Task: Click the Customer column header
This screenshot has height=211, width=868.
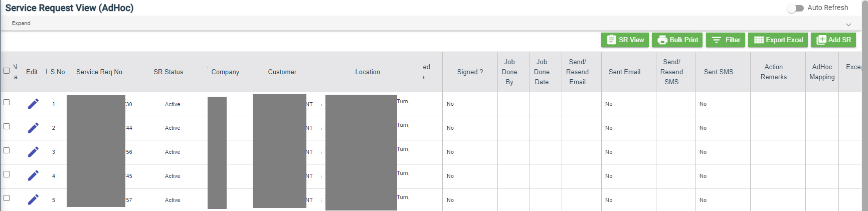Action: (x=282, y=72)
